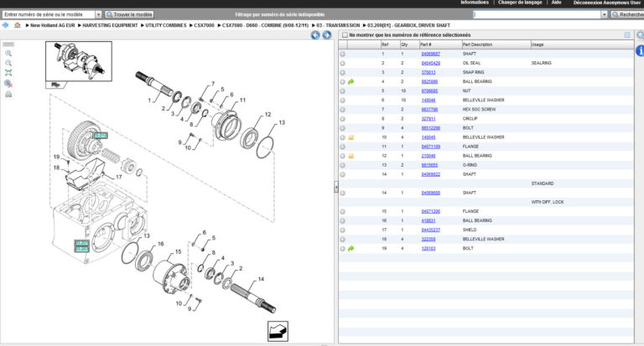Zoom out of the parts diagram

pos(8,63)
